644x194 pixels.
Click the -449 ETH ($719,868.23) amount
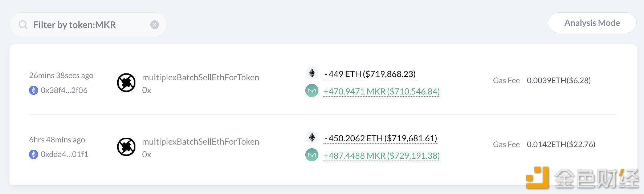pos(370,74)
